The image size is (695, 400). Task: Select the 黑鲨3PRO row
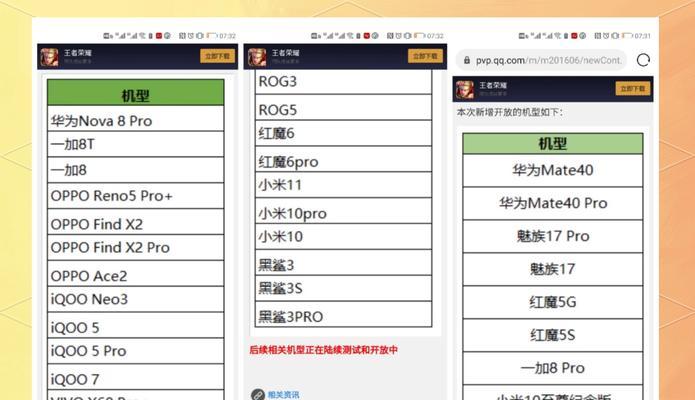344,314
